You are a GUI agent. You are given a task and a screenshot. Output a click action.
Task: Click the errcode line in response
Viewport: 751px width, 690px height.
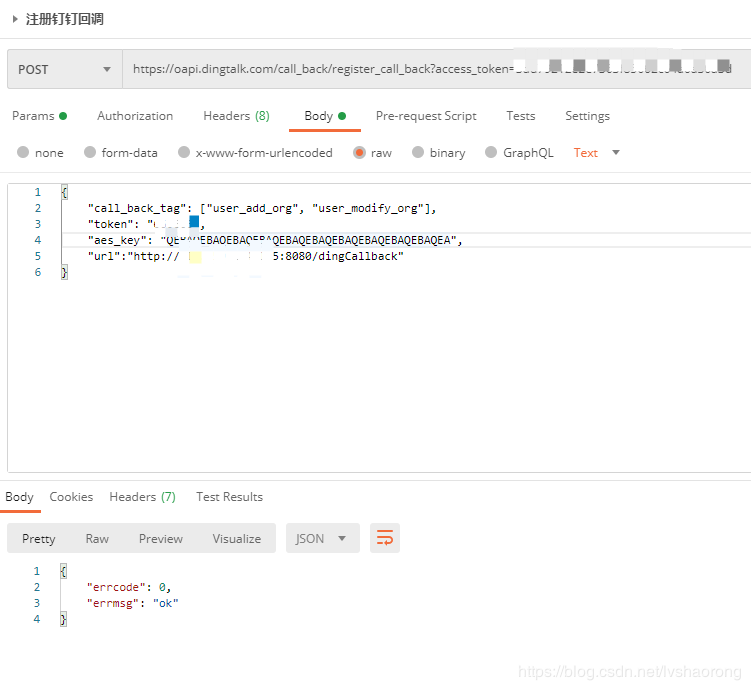pos(129,587)
